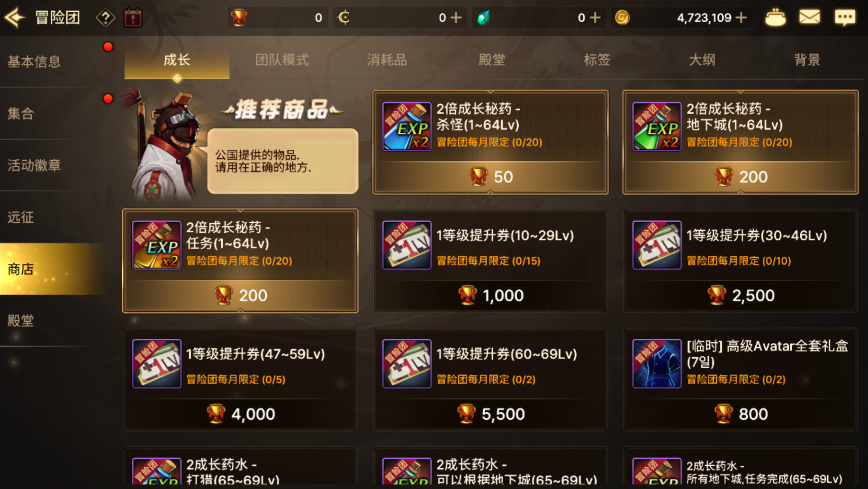Open the 背景 tab
The width and height of the screenshot is (868, 489).
[807, 60]
